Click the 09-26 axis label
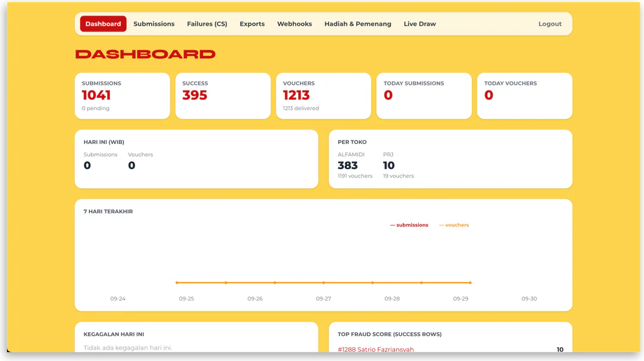The image size is (644, 361). pyautogui.click(x=255, y=299)
